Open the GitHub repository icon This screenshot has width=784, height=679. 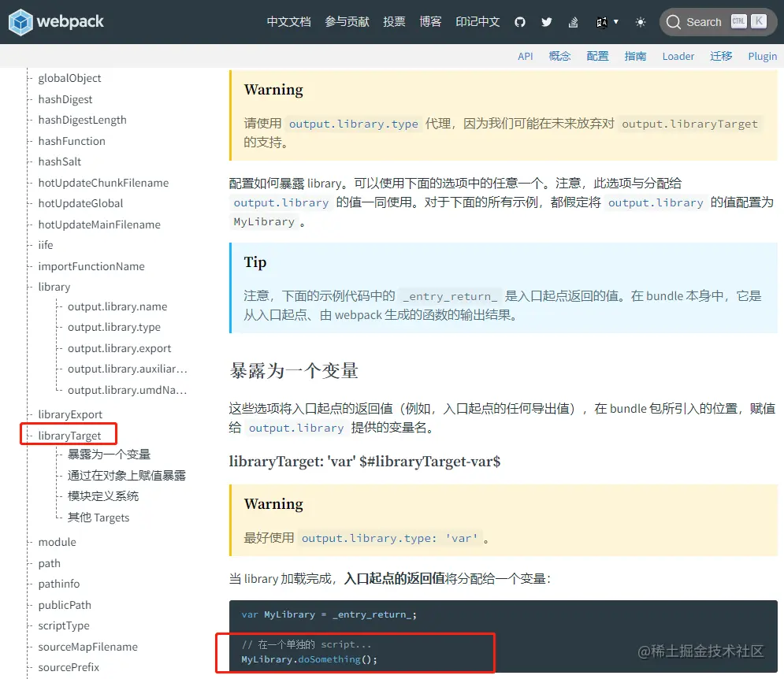point(520,22)
